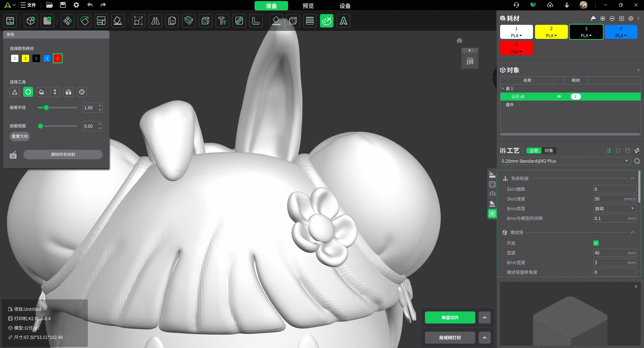The image size is (644, 348).
Task: Click the Skirt速度 input field
Action: (615, 199)
